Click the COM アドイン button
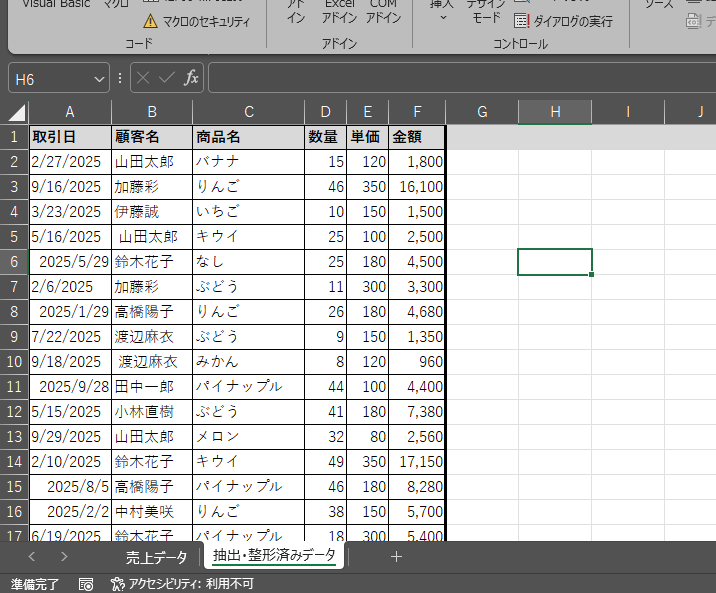Screen dimensions: 716x593 pyautogui.click(x=383, y=12)
